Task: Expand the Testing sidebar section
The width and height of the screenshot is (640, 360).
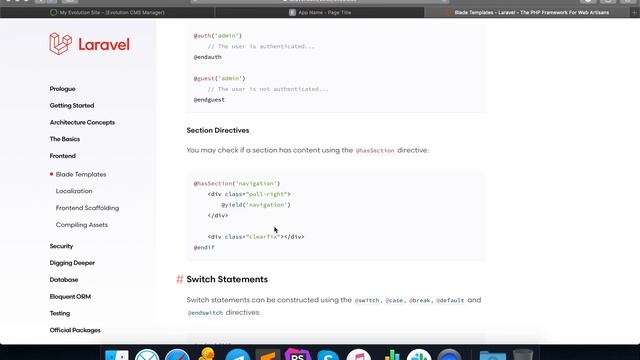Action: point(60,313)
